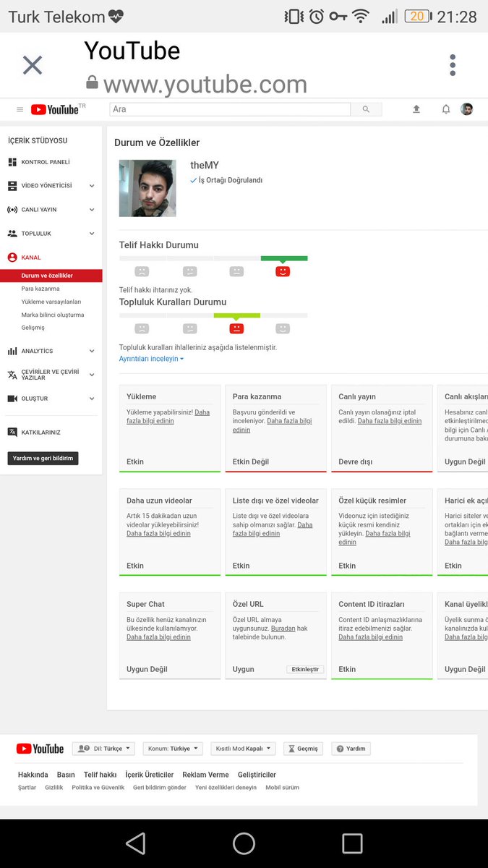Click the red happy face under Telif Hakkı
488x868 pixels.
[x=283, y=271]
